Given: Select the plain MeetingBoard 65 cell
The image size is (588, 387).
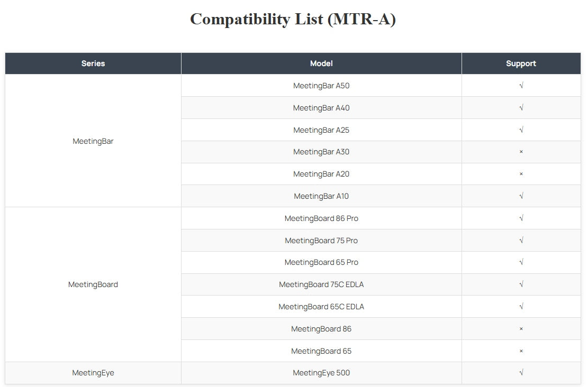Looking at the screenshot, I should [321, 351].
